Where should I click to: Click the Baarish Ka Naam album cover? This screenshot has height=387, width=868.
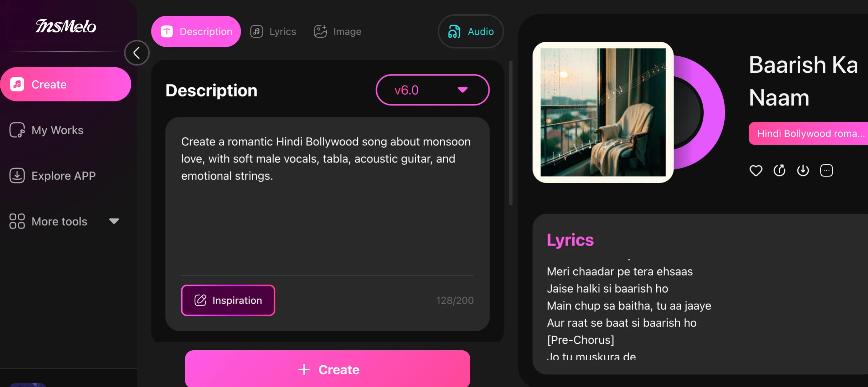tap(603, 112)
